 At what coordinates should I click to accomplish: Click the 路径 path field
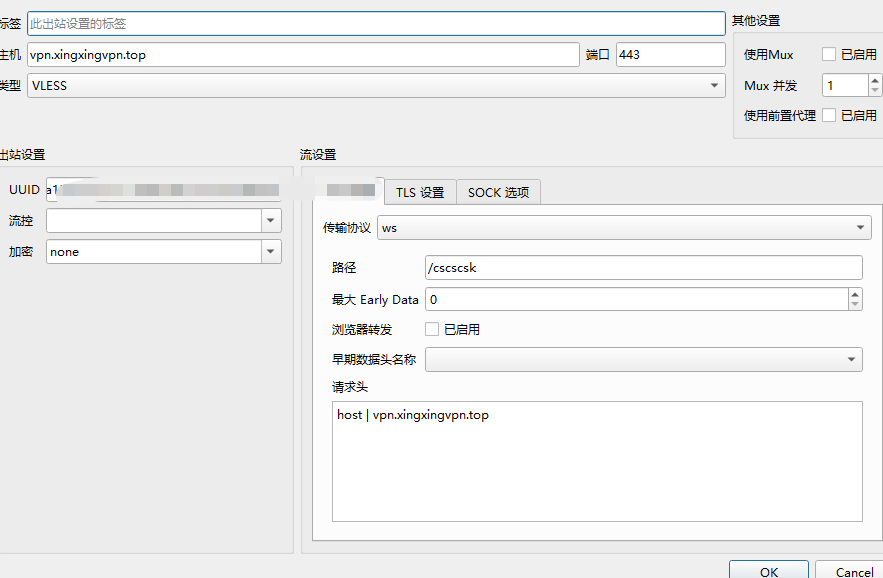point(643,268)
